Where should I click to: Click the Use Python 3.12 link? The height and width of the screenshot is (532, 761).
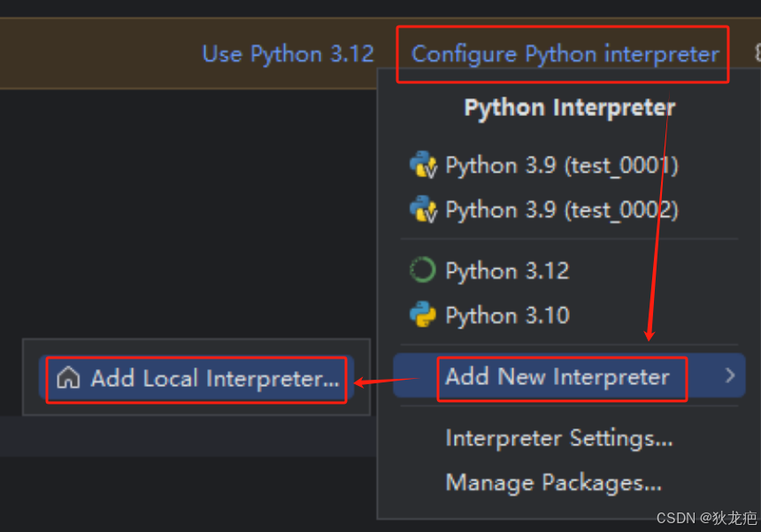[288, 54]
